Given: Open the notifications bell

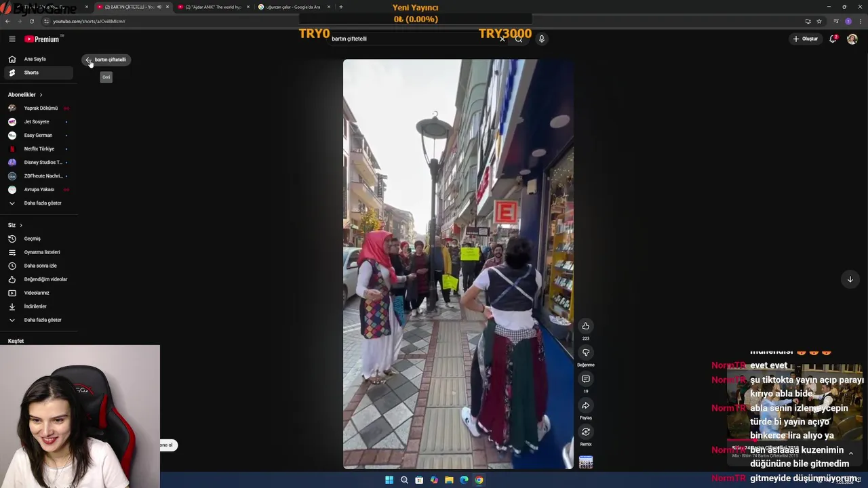Looking at the screenshot, I should pos(833,39).
